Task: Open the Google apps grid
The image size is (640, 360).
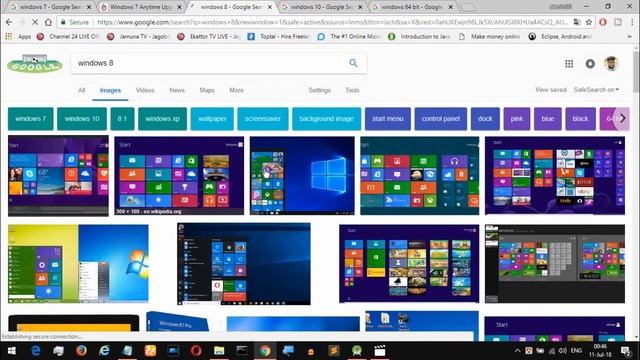Action: [569, 64]
